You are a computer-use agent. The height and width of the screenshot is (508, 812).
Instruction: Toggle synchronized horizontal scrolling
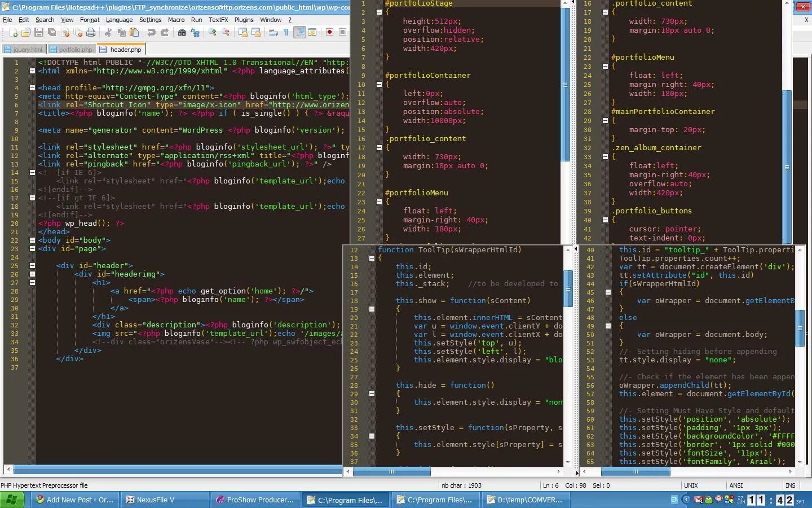(x=256, y=32)
